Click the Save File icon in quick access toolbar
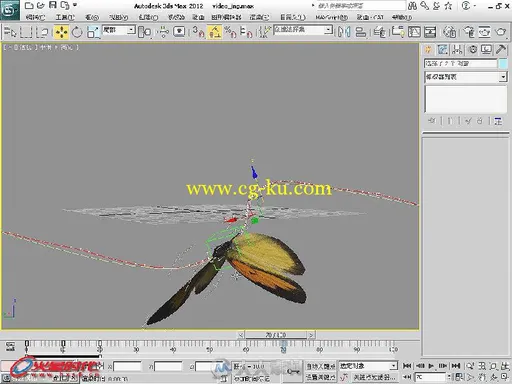 point(53,5)
